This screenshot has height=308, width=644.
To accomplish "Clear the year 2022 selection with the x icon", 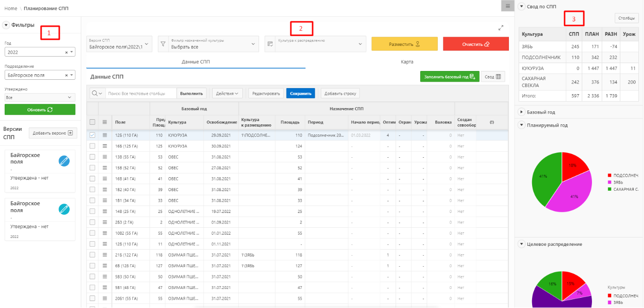I will (66, 53).
